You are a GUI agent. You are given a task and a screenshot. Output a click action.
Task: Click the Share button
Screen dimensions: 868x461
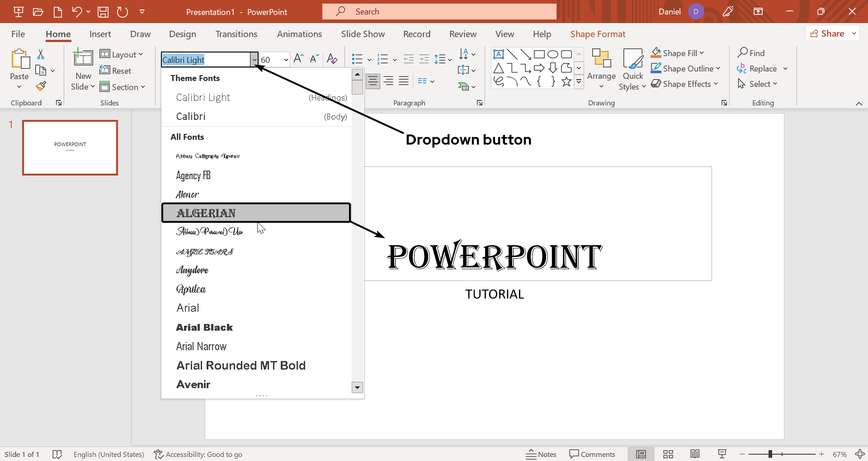pos(831,33)
